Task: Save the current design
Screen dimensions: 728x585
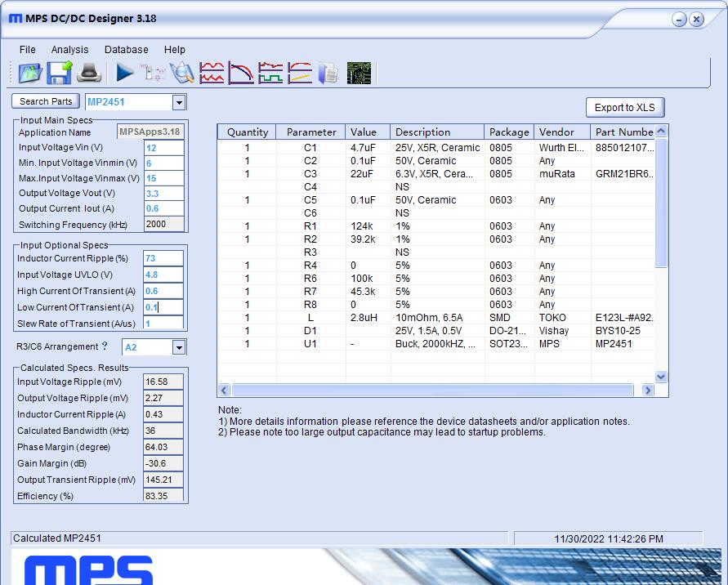Action: click(59, 73)
